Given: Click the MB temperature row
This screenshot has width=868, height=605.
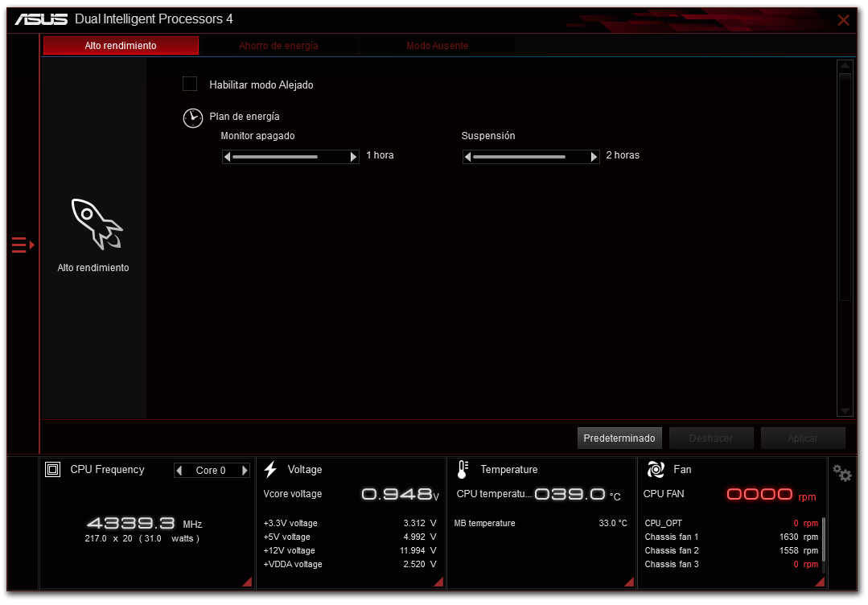Looking at the screenshot, I should click(541, 523).
